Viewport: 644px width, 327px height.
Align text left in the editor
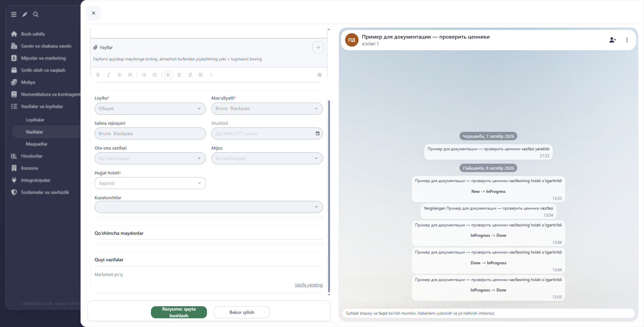pos(168,75)
